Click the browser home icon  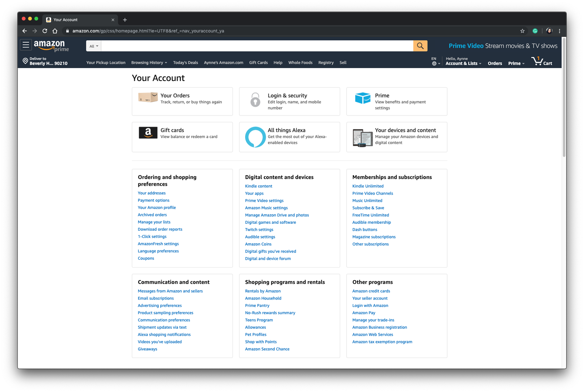pos(55,31)
